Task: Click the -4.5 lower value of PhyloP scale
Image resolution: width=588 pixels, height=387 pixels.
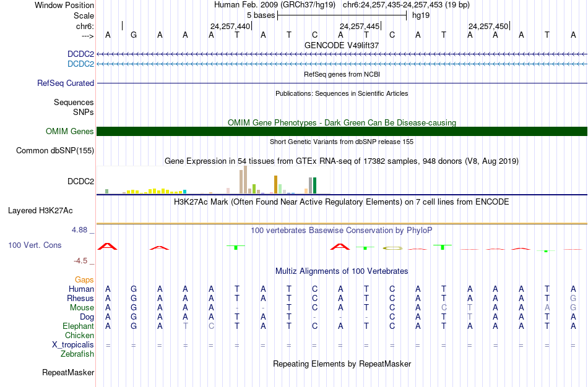Action: click(x=80, y=261)
